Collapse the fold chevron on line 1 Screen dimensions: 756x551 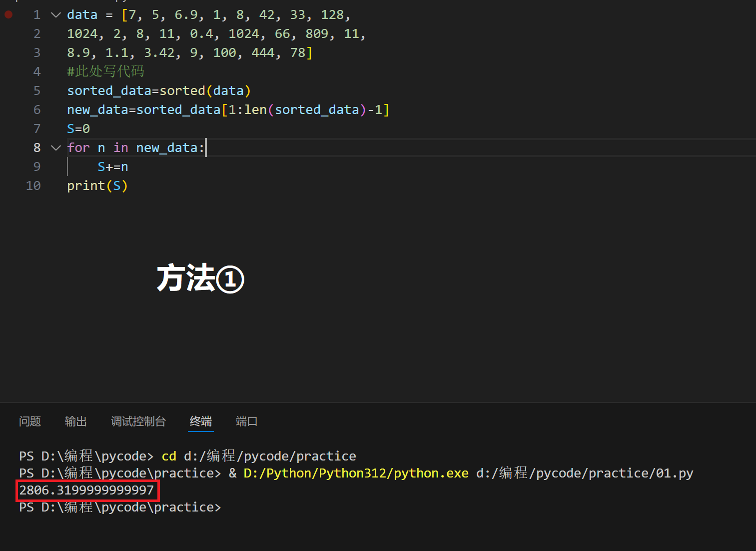(x=56, y=15)
